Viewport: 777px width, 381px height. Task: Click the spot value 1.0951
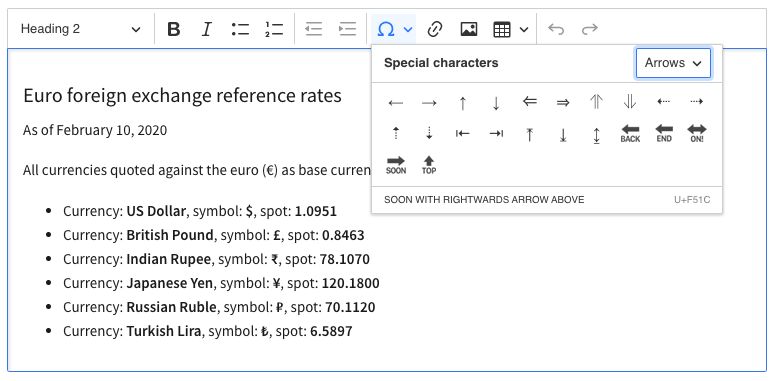coord(316,212)
